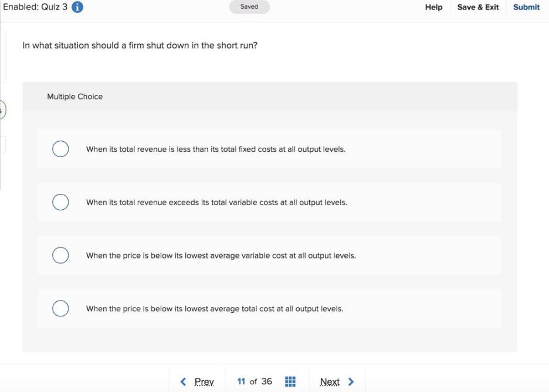Select the first answer radio button
Screen dimensions: 549x392
tap(60, 148)
